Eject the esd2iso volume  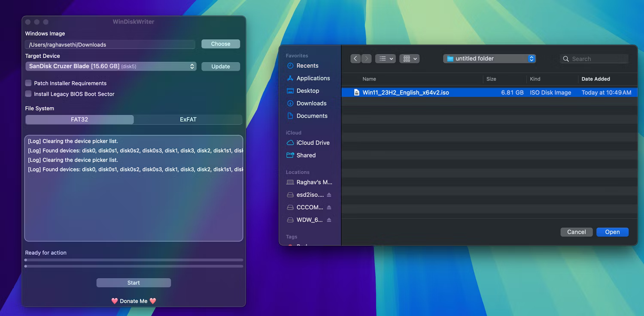[330, 195]
